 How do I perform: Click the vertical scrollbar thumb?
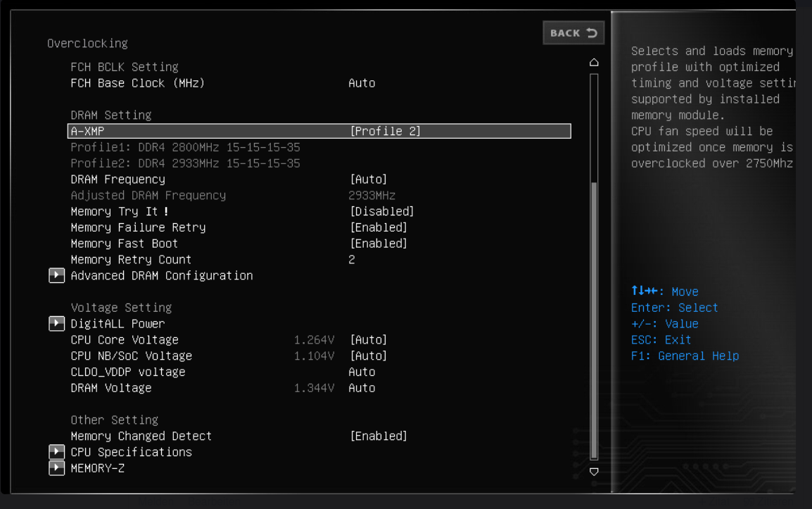point(594,320)
